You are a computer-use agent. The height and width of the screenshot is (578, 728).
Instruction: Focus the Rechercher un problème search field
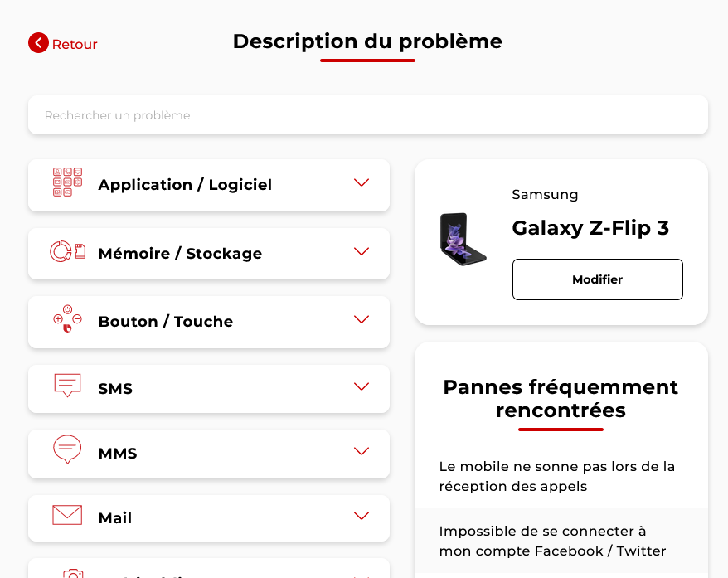click(x=367, y=115)
